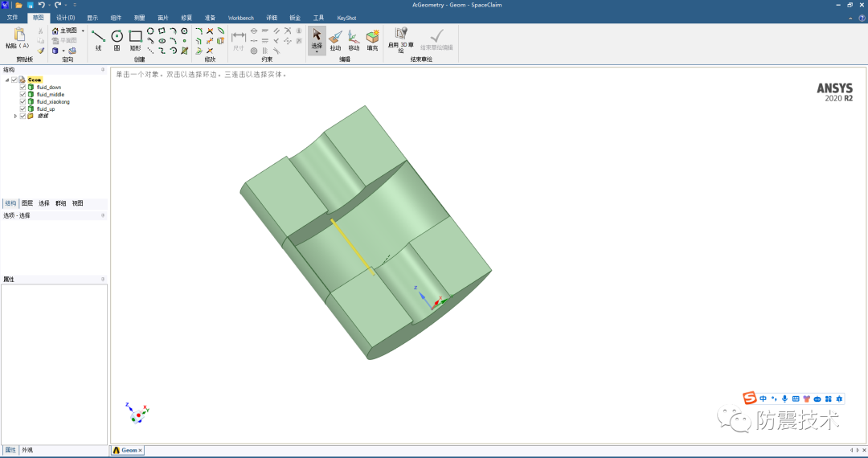Image resolution: width=868 pixels, height=458 pixels.
Task: Toggle the 曲线 folder visibility checkbox
Action: [23, 116]
